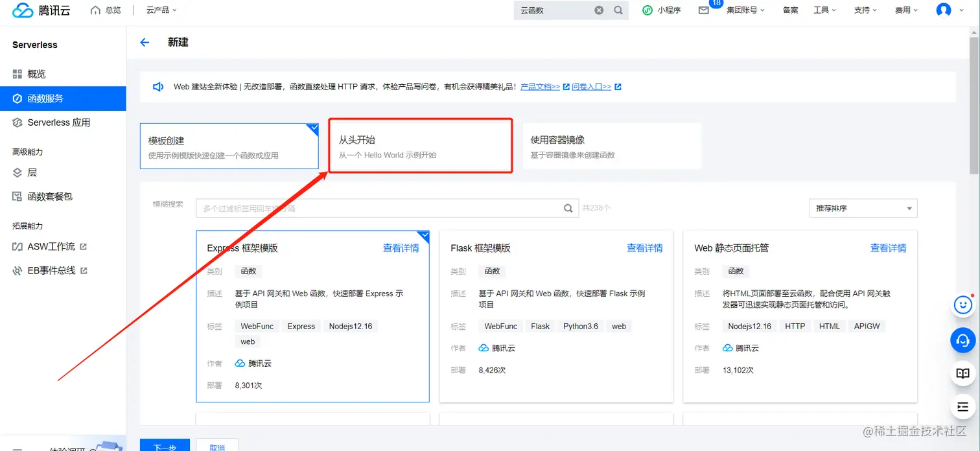Image resolution: width=980 pixels, height=451 pixels.
Task: View details of Flask 框架模版
Action: click(x=644, y=248)
